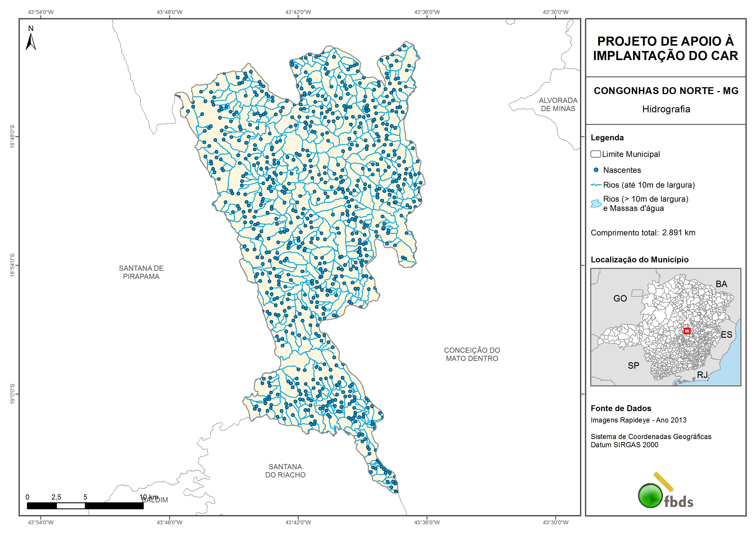Click the Datum SIRGAS 2000 text
The width and height of the screenshot is (756, 534).
click(624, 445)
